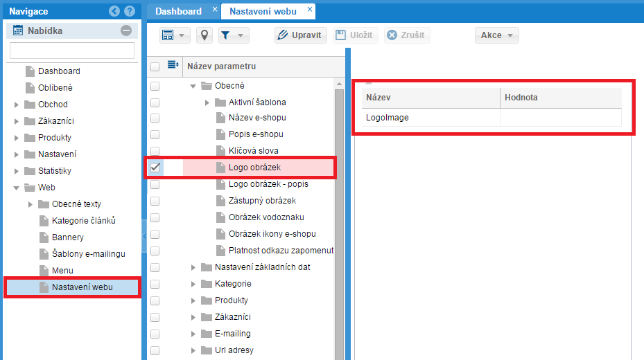Screen dimensions: 644x360
Task: Select the Obrázek ikony e-shopu parameter
Action: tap(272, 234)
